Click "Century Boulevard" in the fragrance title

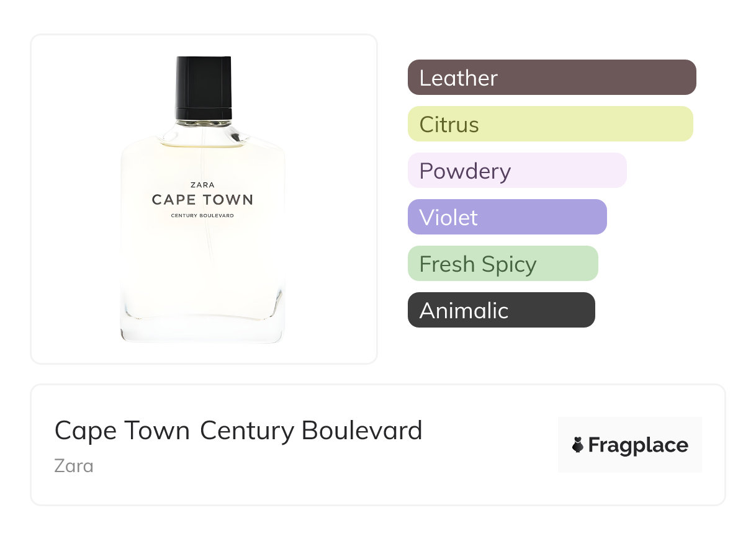tap(311, 431)
